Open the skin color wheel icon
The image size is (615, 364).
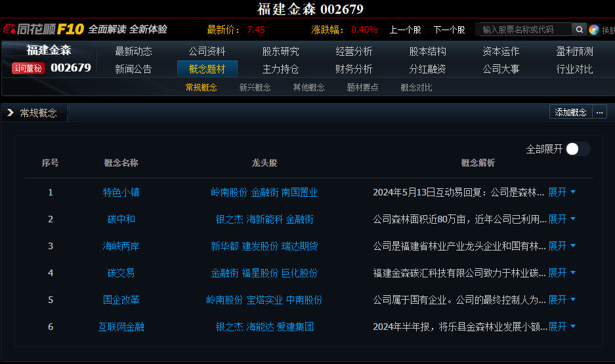pos(594,30)
